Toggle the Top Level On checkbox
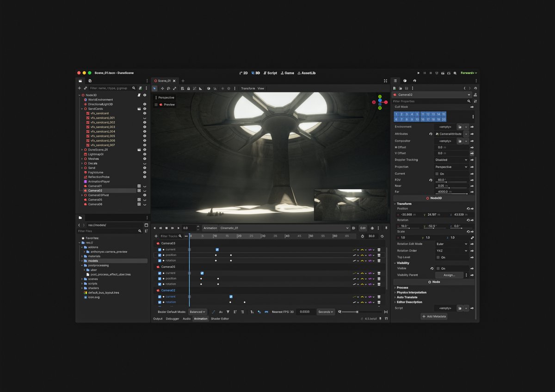Screen dimensions: 555x392 [x=438, y=257]
